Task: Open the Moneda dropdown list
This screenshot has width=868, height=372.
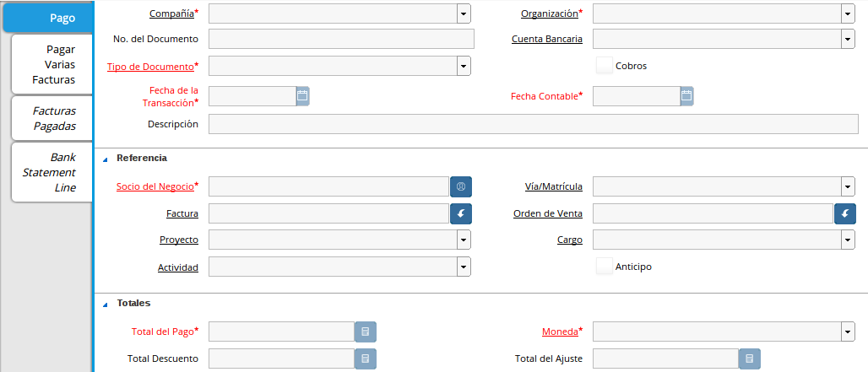Action: pyautogui.click(x=848, y=332)
